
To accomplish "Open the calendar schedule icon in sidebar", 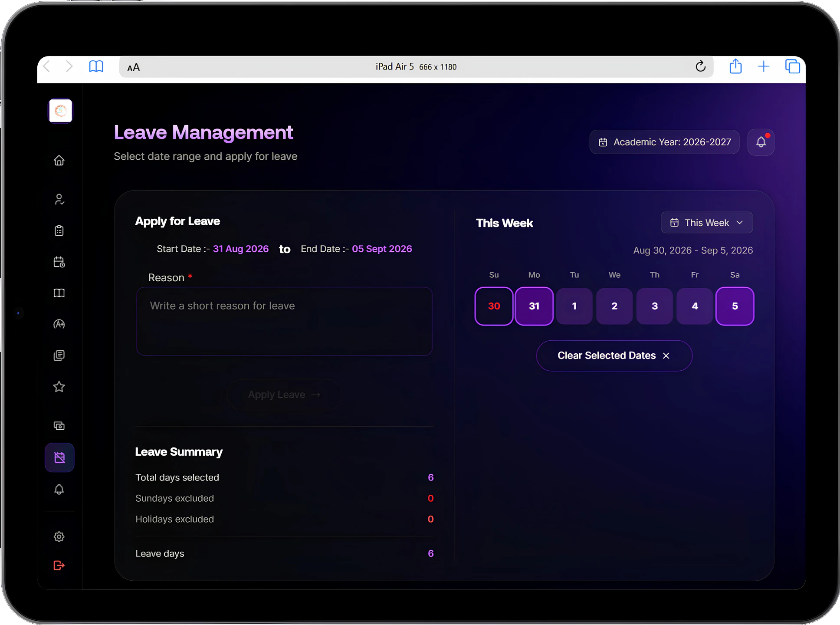I will 59,262.
